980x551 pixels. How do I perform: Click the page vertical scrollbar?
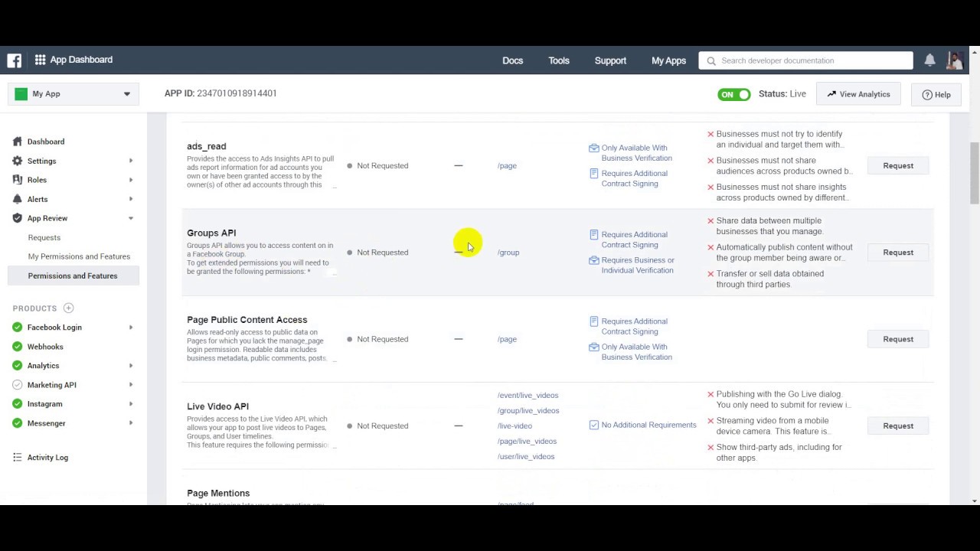pyautogui.click(x=974, y=173)
